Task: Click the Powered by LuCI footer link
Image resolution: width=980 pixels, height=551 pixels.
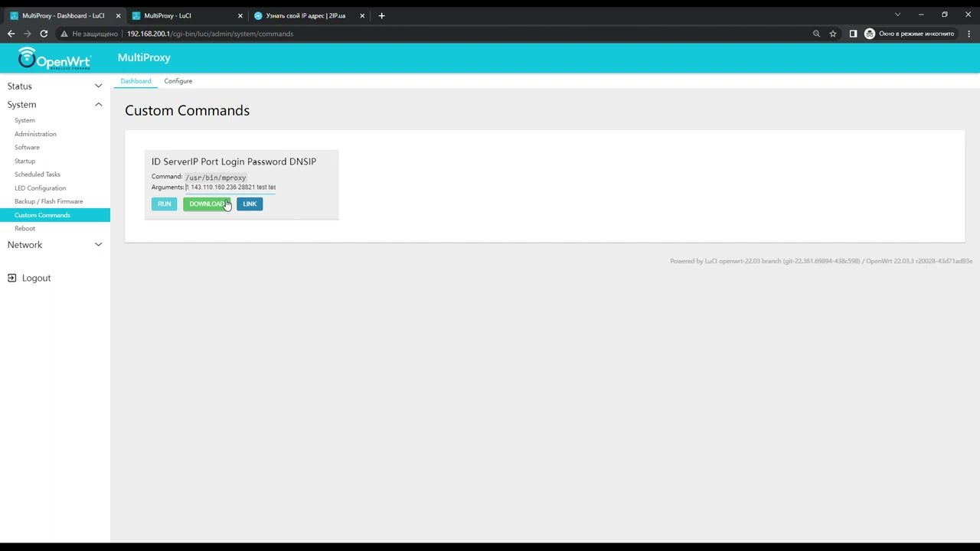Action: tap(765, 261)
